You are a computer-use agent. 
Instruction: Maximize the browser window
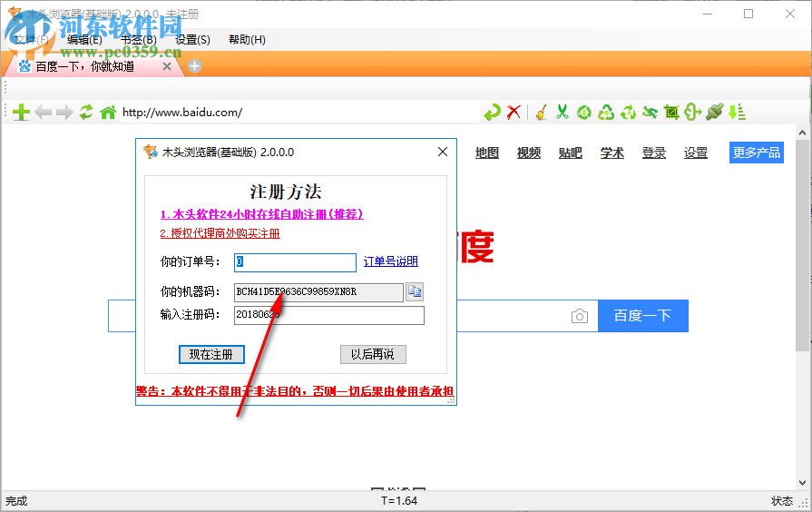[748, 14]
